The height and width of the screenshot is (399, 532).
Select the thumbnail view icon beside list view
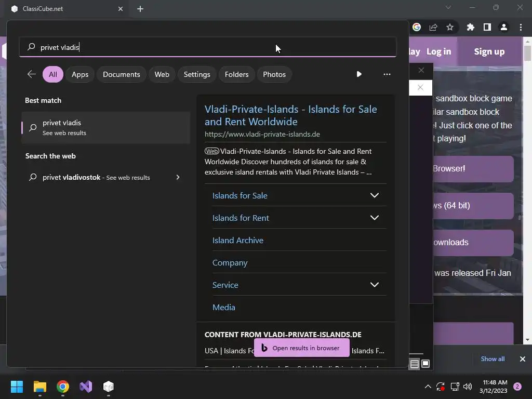click(x=425, y=364)
